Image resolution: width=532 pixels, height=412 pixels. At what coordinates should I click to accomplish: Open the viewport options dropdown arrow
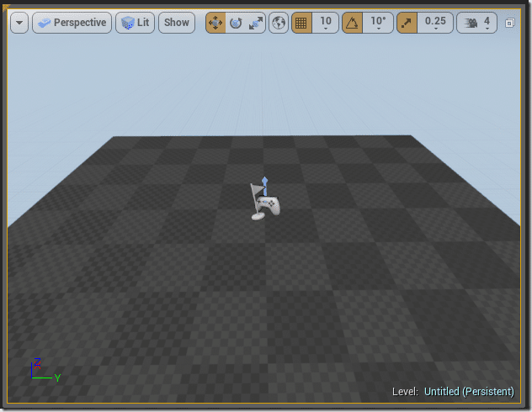coord(19,23)
